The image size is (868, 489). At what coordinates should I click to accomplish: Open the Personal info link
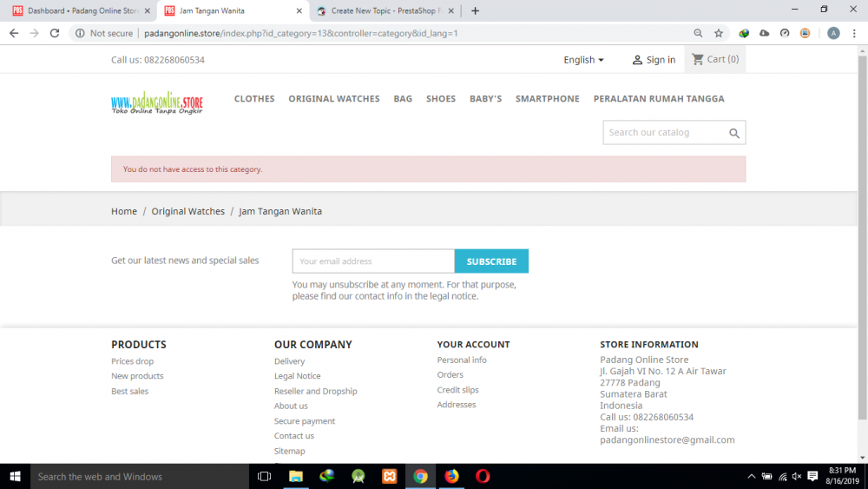point(462,360)
